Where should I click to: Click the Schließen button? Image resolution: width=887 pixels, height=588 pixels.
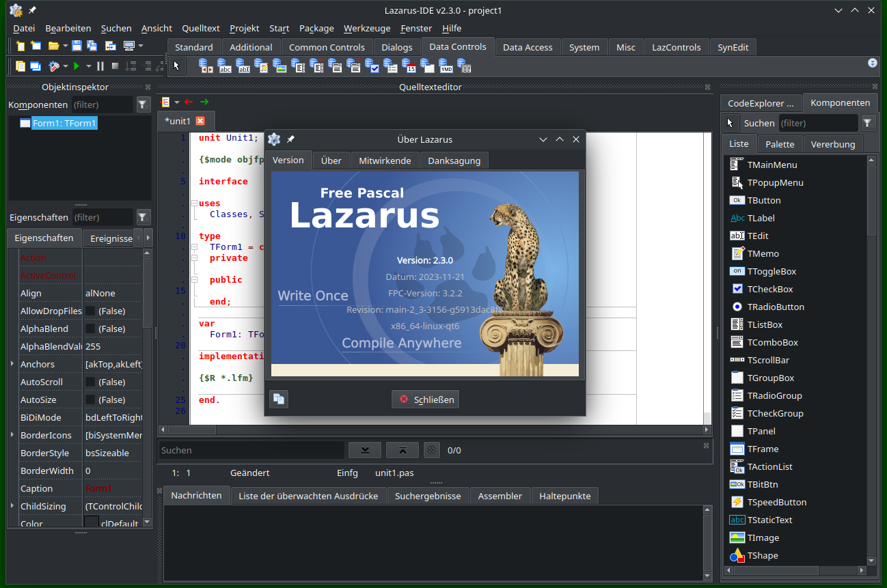coord(425,400)
